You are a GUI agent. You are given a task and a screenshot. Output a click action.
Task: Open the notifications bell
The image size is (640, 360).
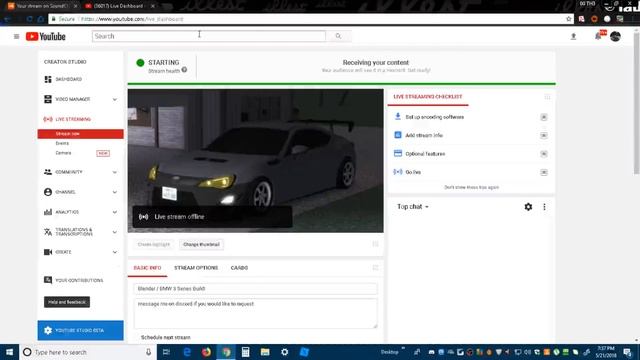coord(598,36)
